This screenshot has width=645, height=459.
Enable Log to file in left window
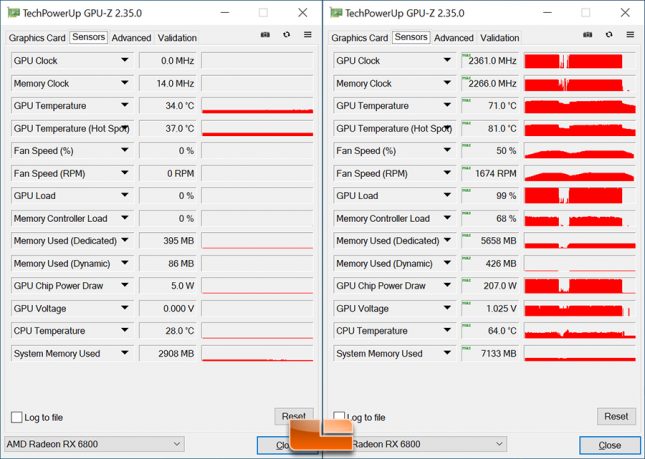click(x=17, y=417)
